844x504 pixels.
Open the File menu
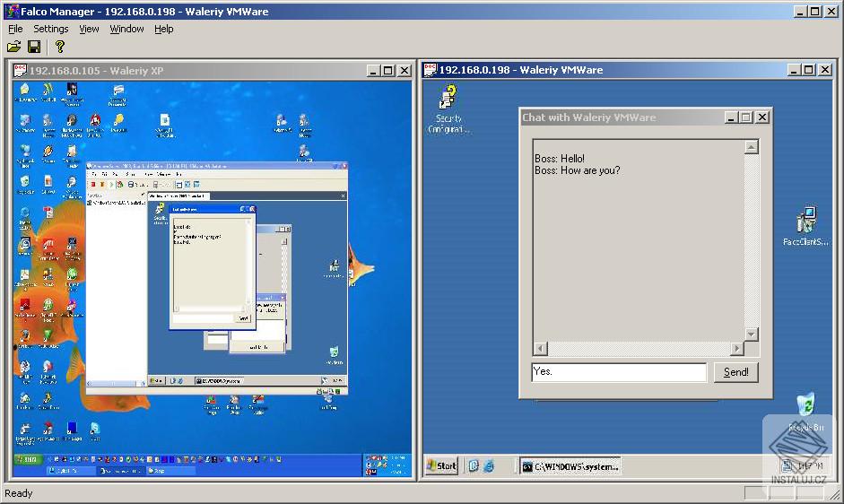(x=15, y=29)
